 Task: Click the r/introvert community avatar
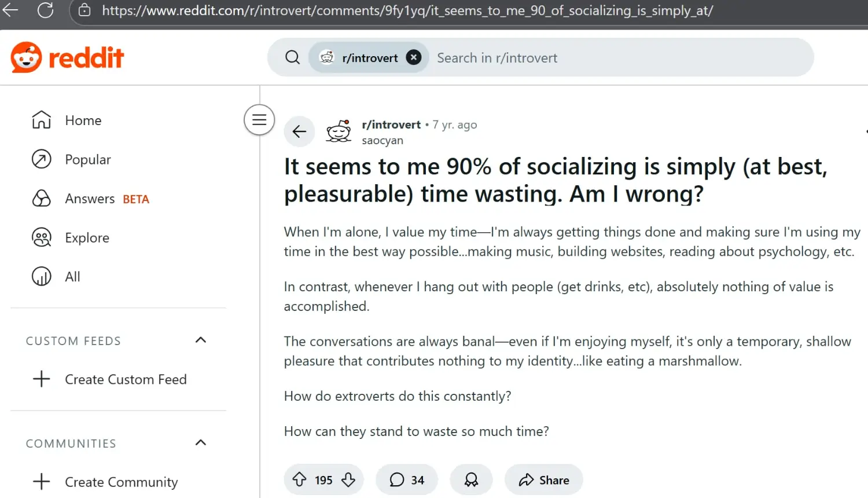(339, 131)
